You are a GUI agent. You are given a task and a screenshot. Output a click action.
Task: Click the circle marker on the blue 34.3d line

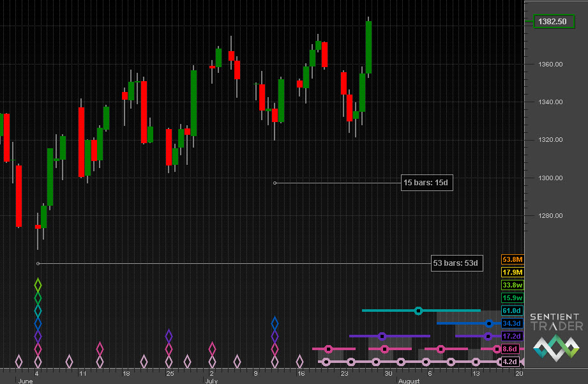(x=489, y=323)
